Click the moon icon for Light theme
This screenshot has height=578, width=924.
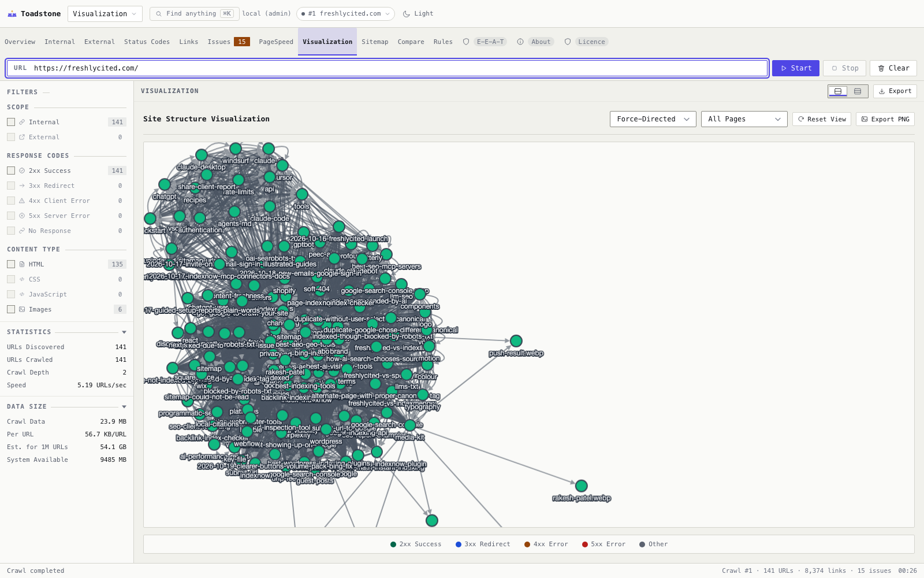tap(407, 14)
